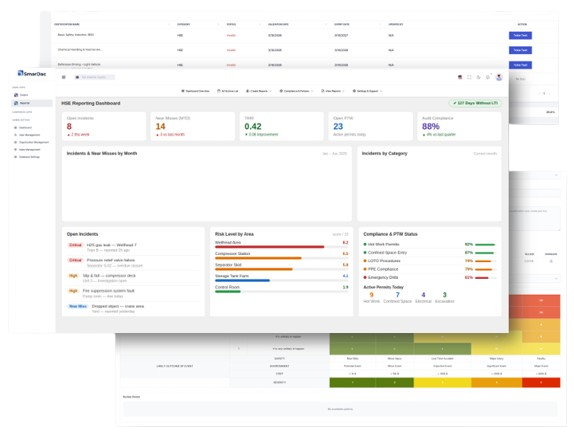Screen dimensions: 574x435
Task: Click the Audit Compliance value 88%
Action: [430, 127]
